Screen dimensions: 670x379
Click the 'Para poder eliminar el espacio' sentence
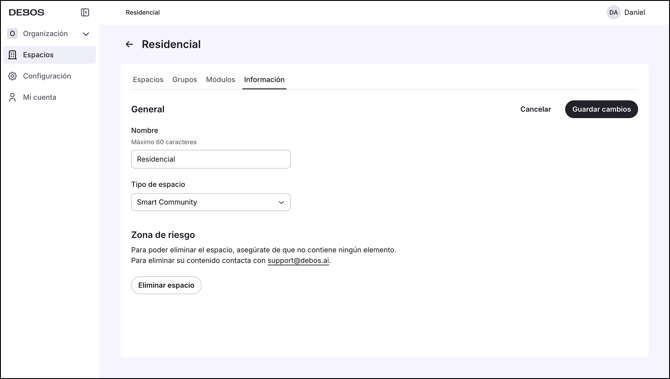point(264,250)
